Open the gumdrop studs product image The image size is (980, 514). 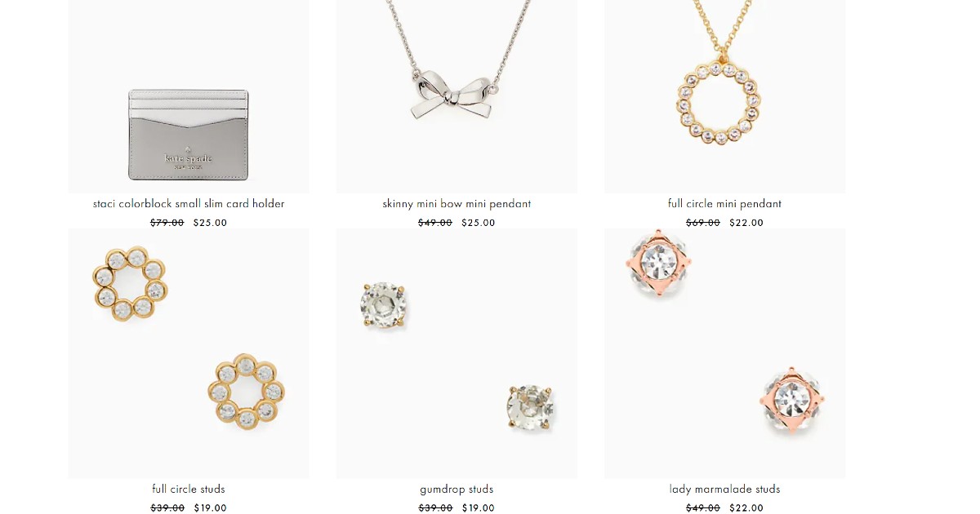[457, 353]
